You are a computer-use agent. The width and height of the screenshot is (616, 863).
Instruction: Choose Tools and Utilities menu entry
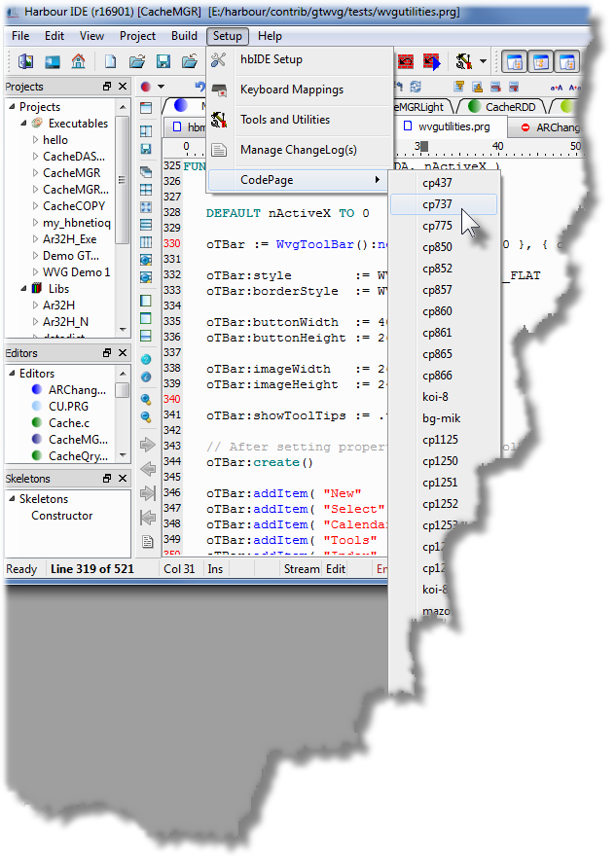coord(300,120)
